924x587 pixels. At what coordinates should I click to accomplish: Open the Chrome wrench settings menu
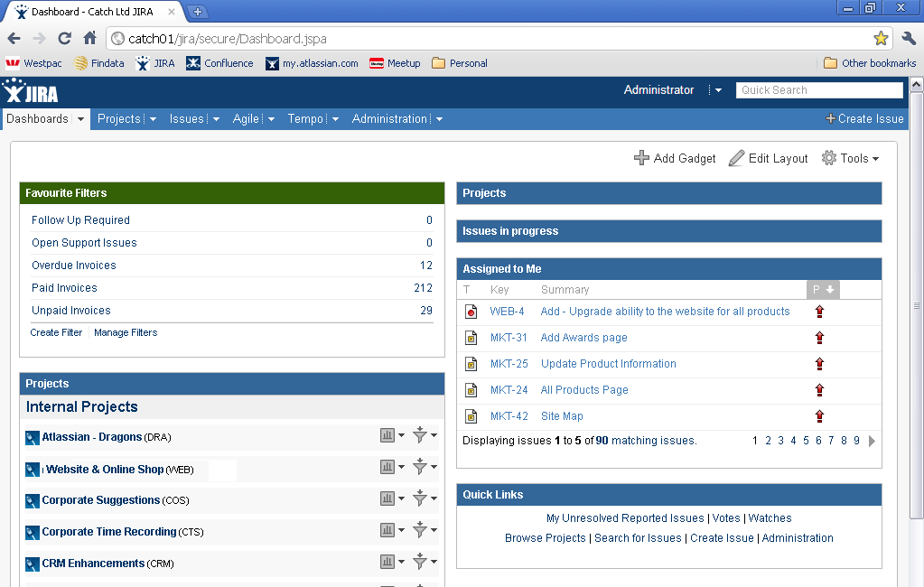coord(909,38)
